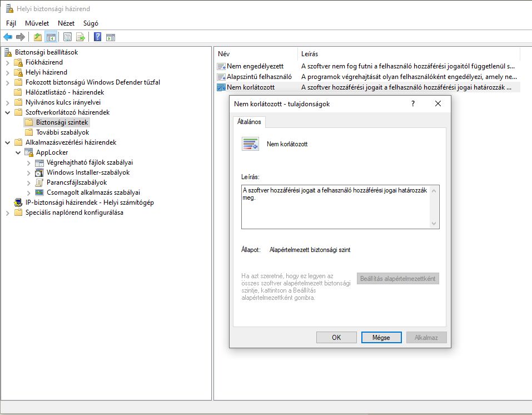This screenshot has height=415, width=532.
Task: Collapse the Szoftverkorlátozó házirendek node
Action: pyautogui.click(x=7, y=112)
